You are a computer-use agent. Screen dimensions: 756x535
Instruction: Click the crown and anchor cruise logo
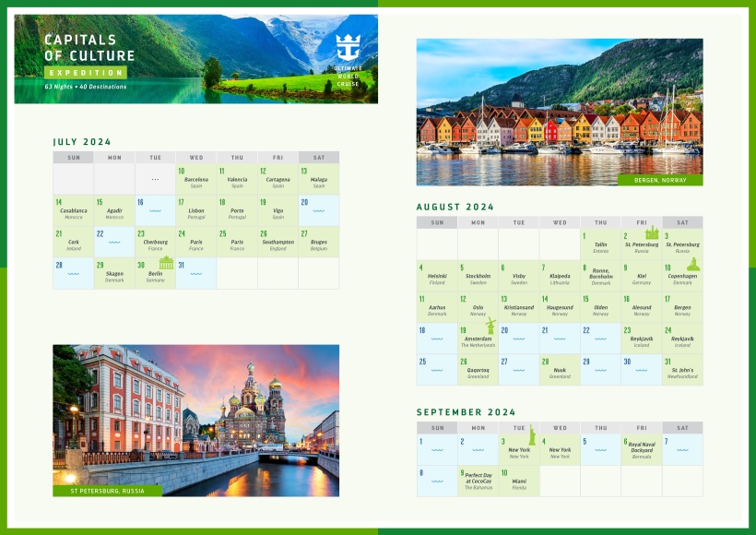pyautogui.click(x=348, y=47)
